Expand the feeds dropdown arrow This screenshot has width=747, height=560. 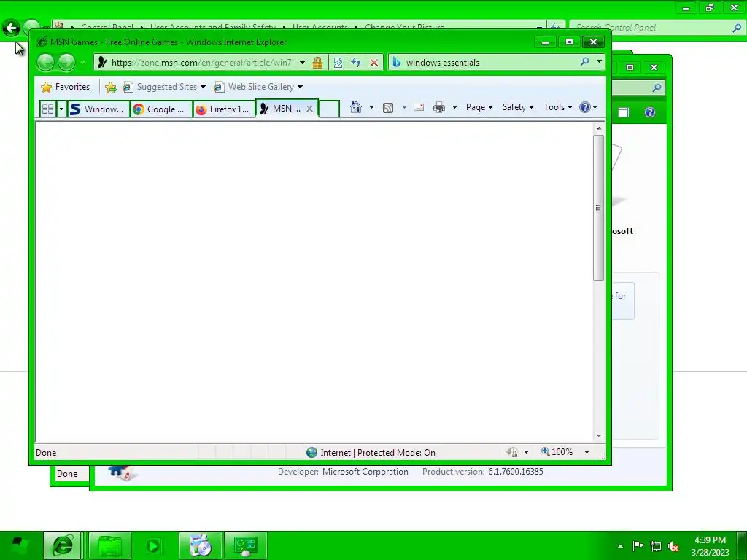click(404, 107)
